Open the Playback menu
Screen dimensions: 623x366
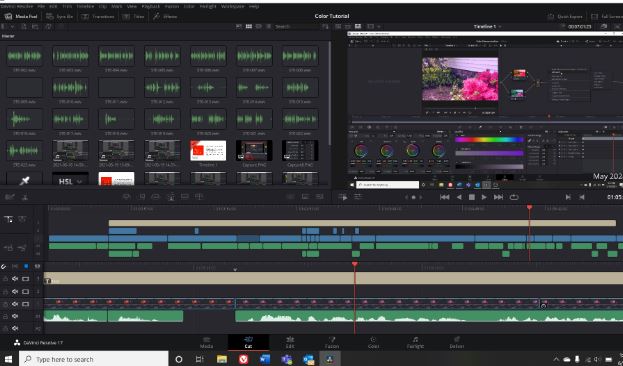(151, 6)
